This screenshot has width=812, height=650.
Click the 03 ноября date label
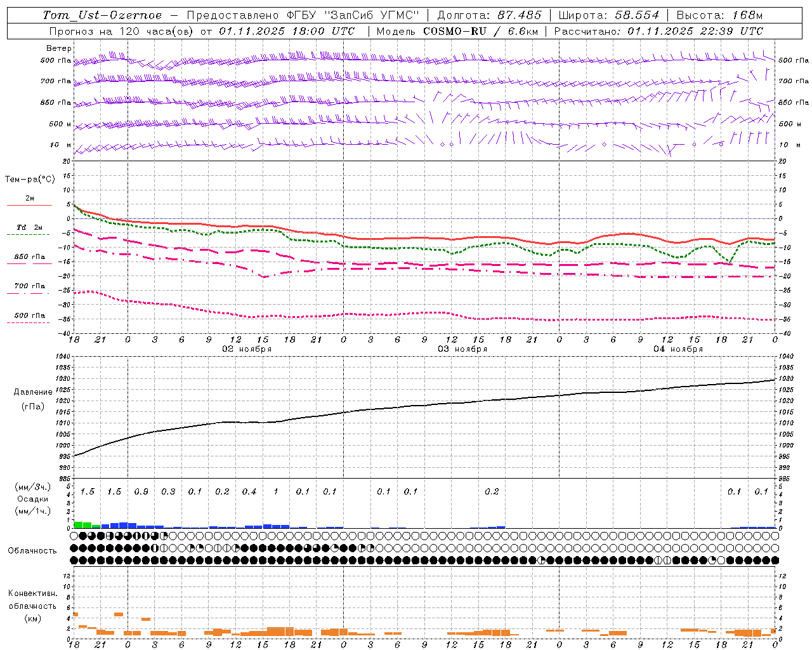[462, 349]
